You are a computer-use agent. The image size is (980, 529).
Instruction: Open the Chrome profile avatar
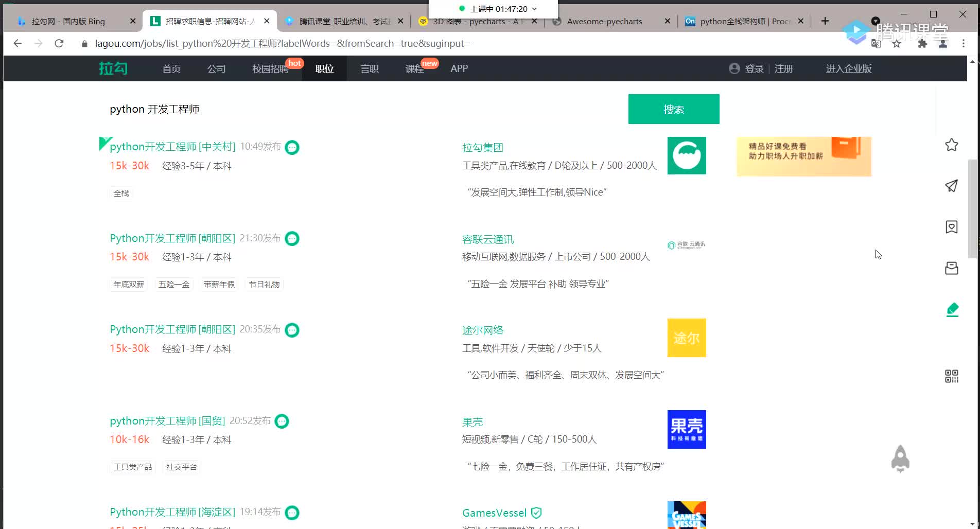pyautogui.click(x=943, y=44)
